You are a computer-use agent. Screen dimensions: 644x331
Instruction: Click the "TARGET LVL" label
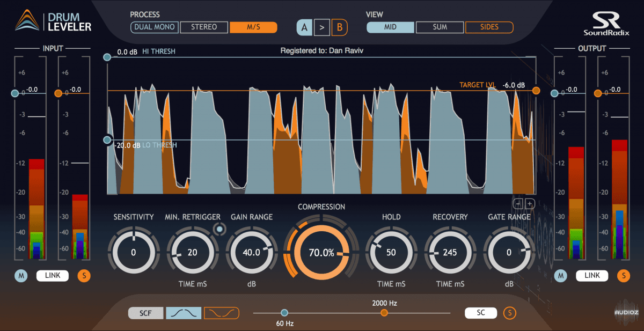pos(478,85)
